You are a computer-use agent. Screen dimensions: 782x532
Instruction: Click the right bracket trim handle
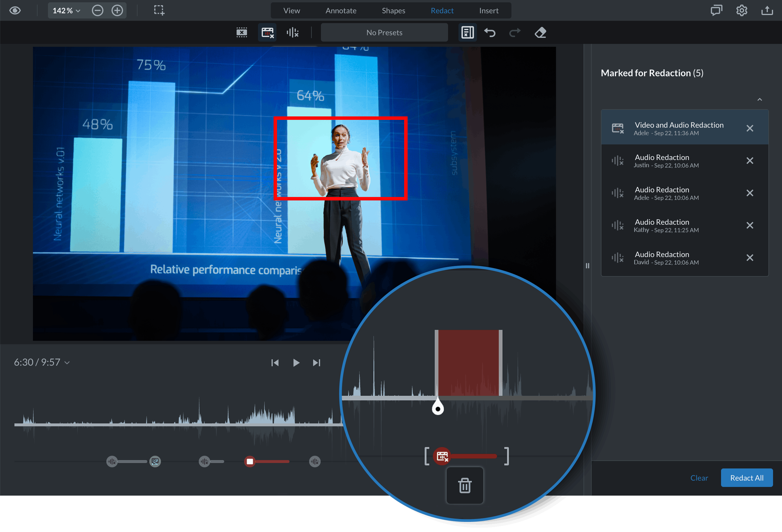(x=506, y=457)
